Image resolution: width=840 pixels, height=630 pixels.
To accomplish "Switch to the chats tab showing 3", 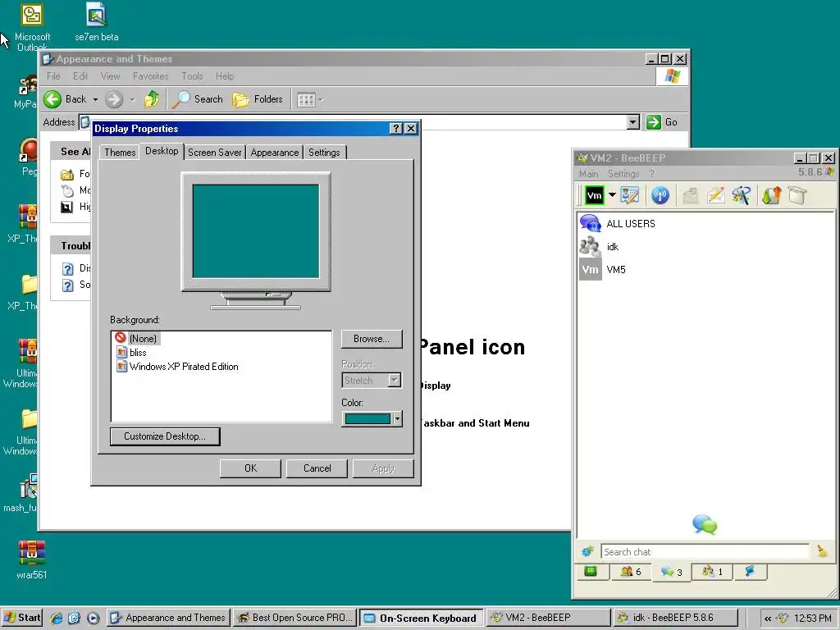I will (671, 572).
